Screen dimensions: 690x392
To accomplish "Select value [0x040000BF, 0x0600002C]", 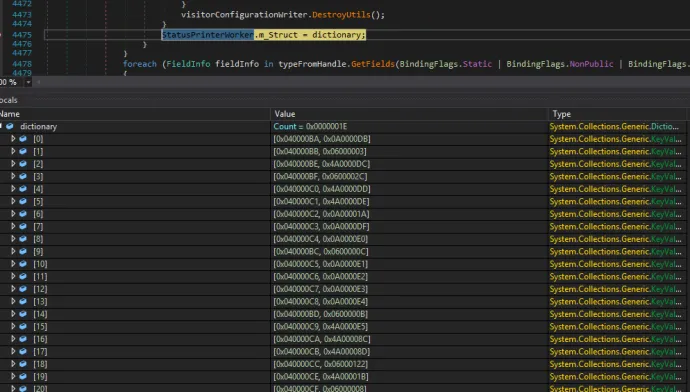I will 320,176.
